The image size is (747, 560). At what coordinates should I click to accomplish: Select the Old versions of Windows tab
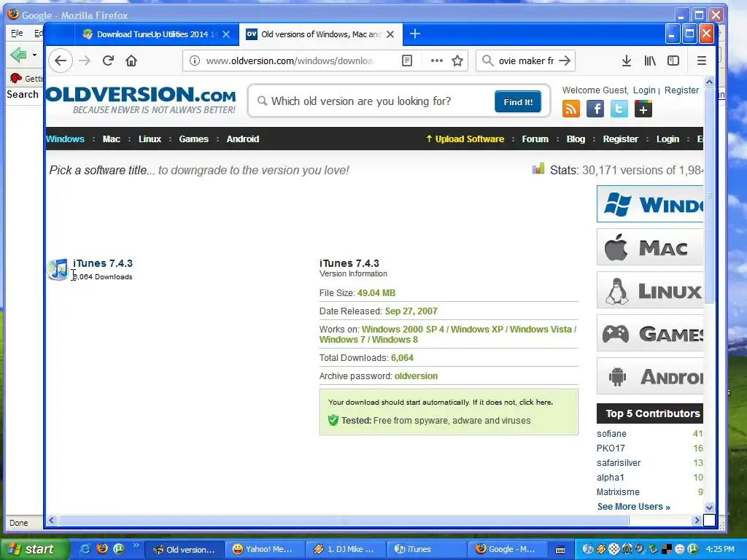point(321,34)
